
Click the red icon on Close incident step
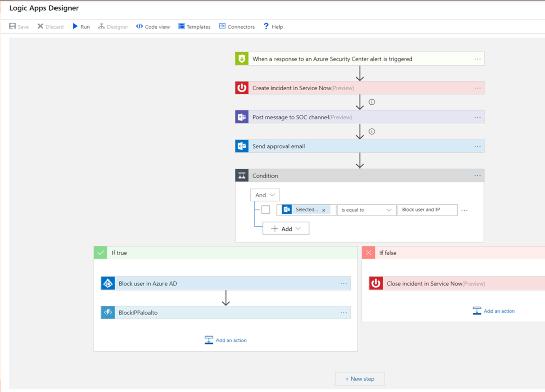(376, 283)
